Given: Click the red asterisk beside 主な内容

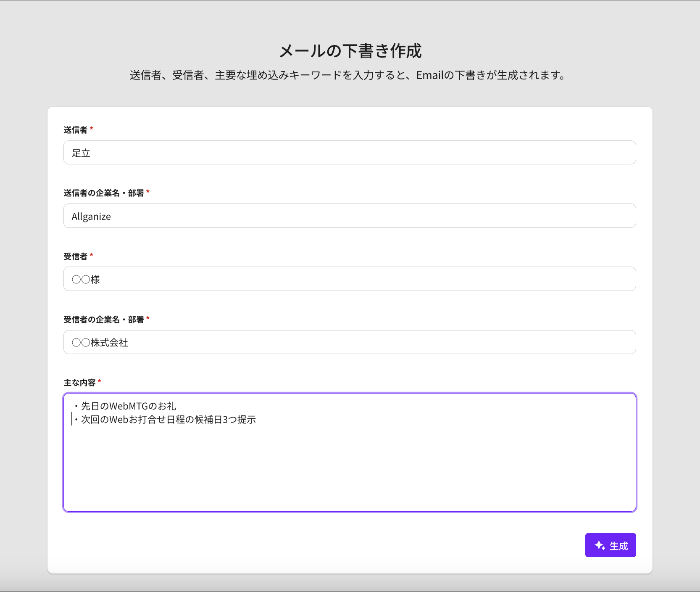Looking at the screenshot, I should tap(100, 382).
